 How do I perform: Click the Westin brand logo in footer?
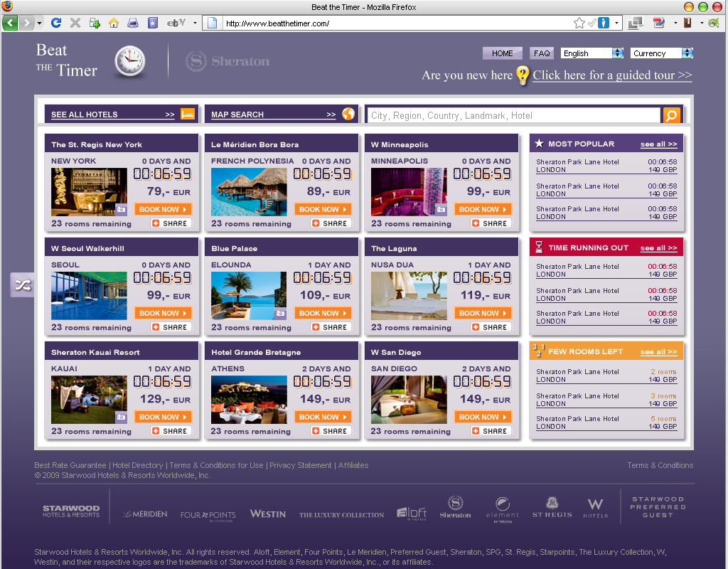[x=268, y=514]
